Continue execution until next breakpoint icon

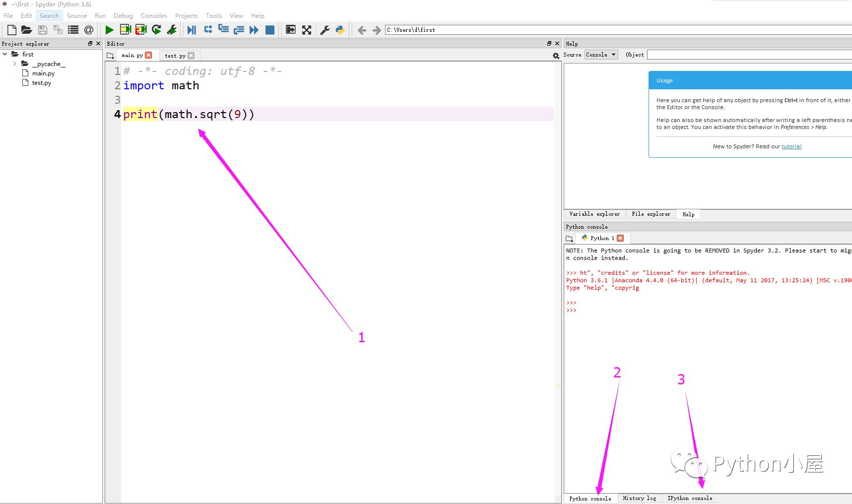coord(254,30)
